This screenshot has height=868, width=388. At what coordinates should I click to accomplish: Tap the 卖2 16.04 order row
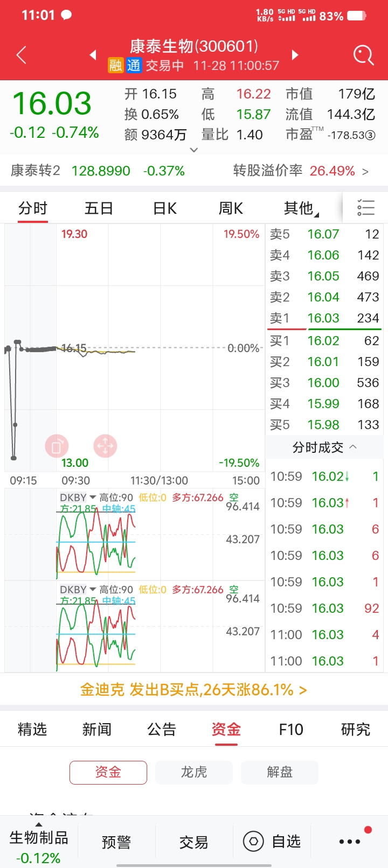(x=324, y=297)
